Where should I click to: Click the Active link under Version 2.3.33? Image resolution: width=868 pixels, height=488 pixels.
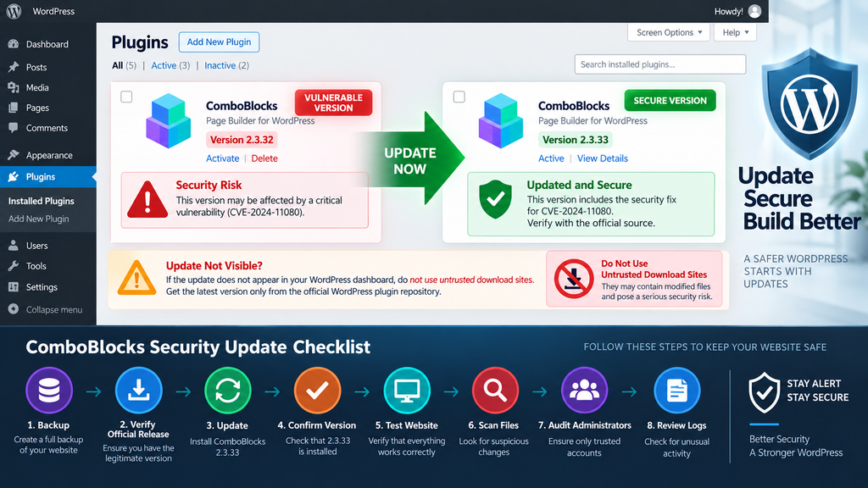551,158
